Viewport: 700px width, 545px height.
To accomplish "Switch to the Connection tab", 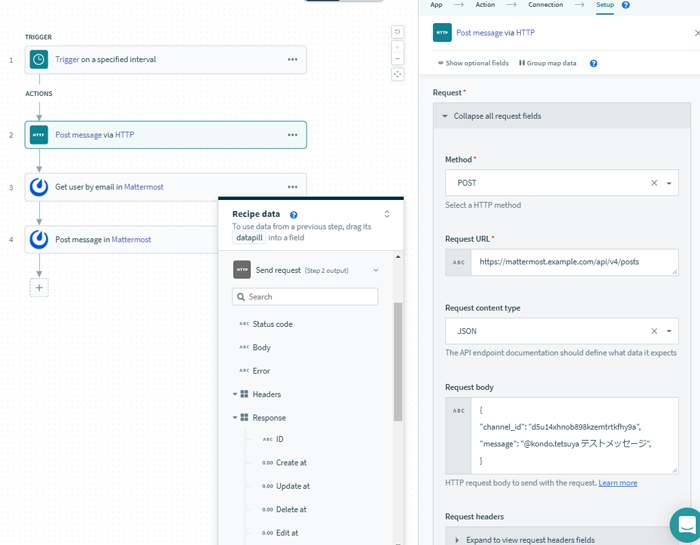I will point(546,5).
